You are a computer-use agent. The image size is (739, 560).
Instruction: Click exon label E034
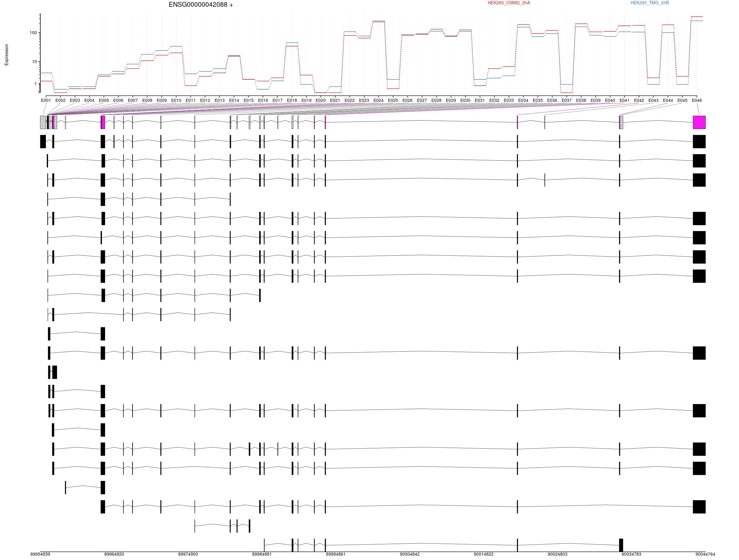(x=523, y=101)
